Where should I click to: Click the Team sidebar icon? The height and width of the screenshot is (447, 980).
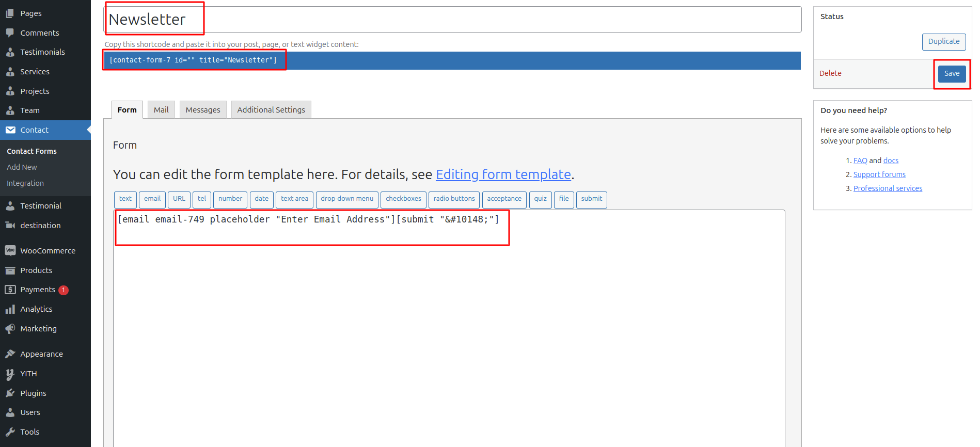point(10,110)
